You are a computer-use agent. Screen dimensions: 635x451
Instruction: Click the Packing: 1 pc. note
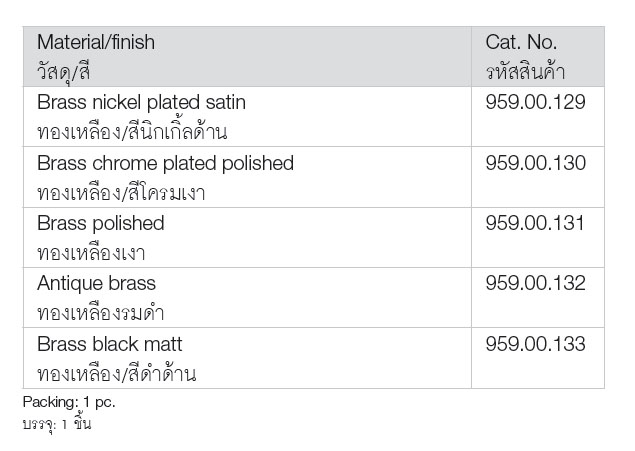click(x=69, y=402)
